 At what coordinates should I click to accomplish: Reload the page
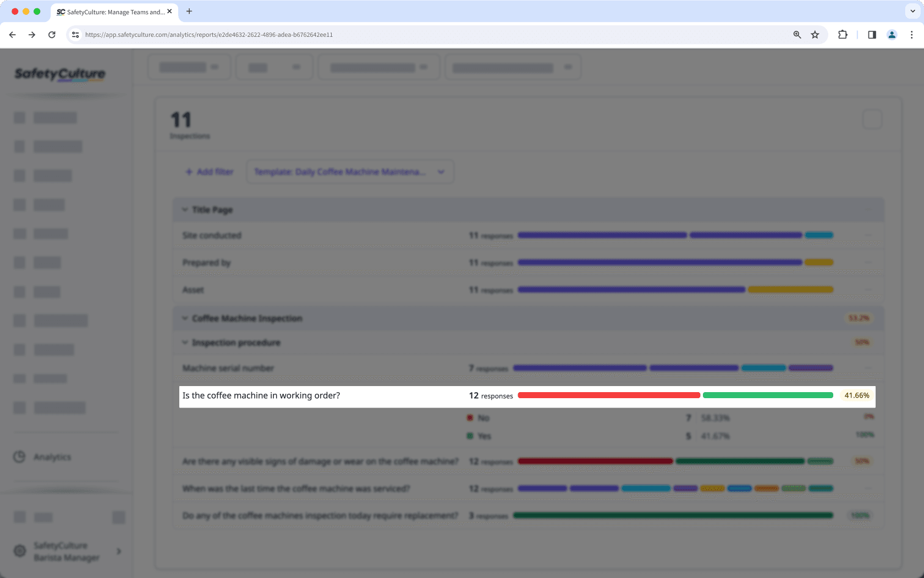pyautogui.click(x=52, y=35)
